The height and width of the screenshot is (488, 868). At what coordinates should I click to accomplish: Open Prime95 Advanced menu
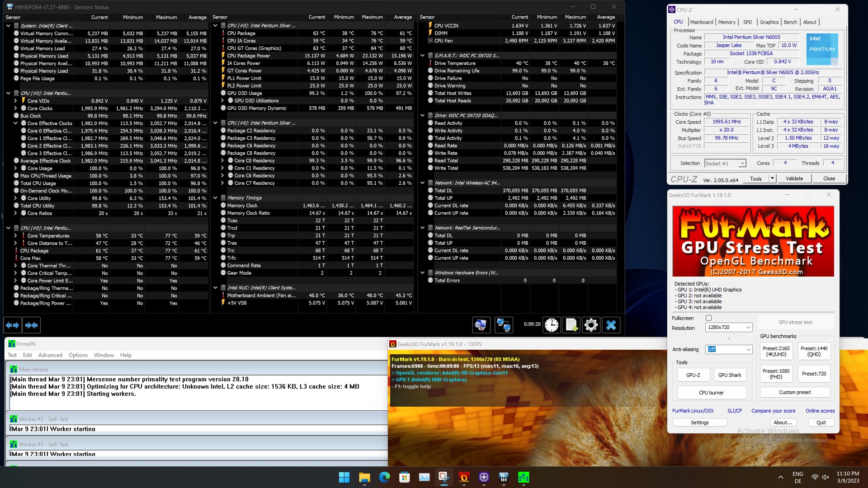click(50, 355)
